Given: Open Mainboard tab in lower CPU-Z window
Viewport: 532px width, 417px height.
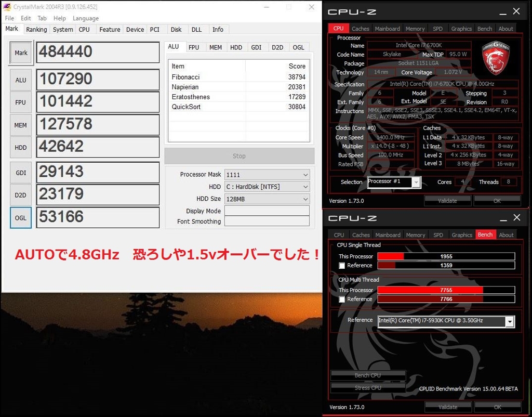Looking at the screenshot, I should 388,235.
